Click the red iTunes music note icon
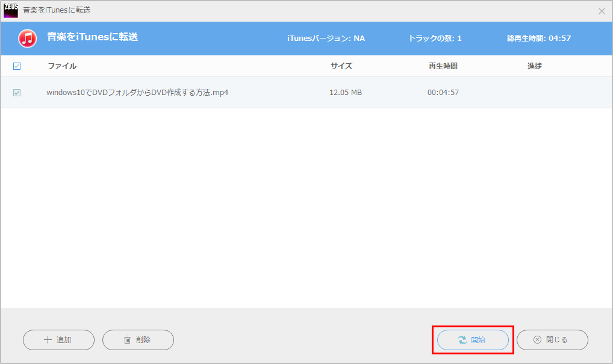This screenshot has width=613, height=364. click(28, 39)
